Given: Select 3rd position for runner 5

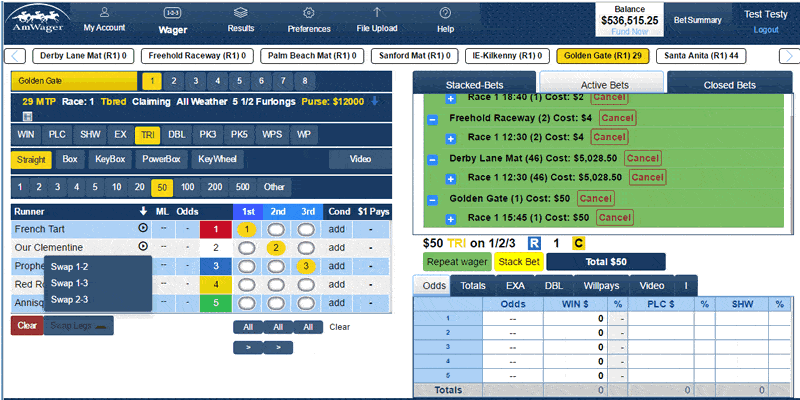Looking at the screenshot, I should coord(306,303).
